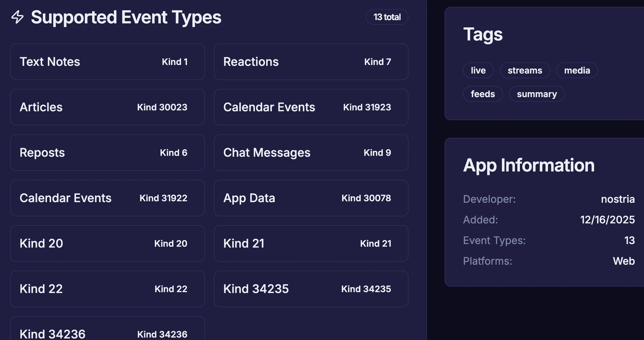This screenshot has height=340, width=644.
Task: Choose the feeds tag
Action: [x=483, y=94]
